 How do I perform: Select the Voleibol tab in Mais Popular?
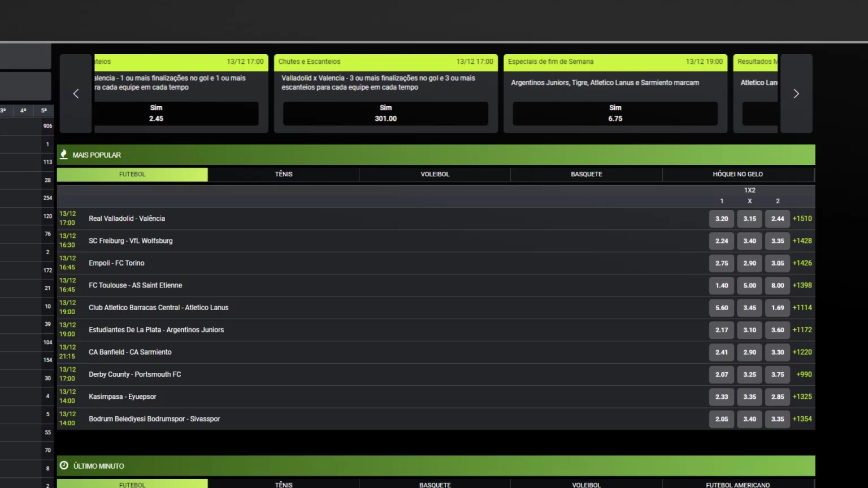(435, 174)
